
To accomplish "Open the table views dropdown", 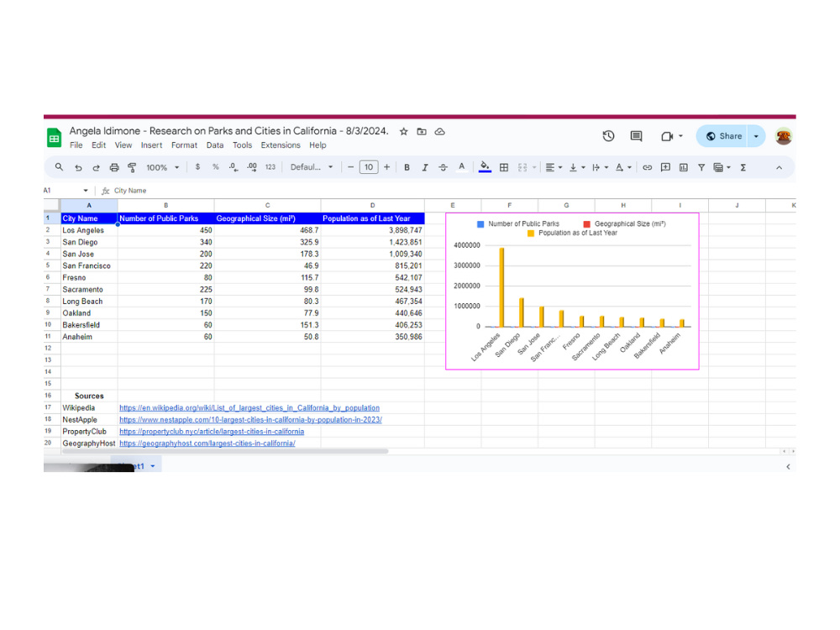I will pyautogui.click(x=722, y=168).
